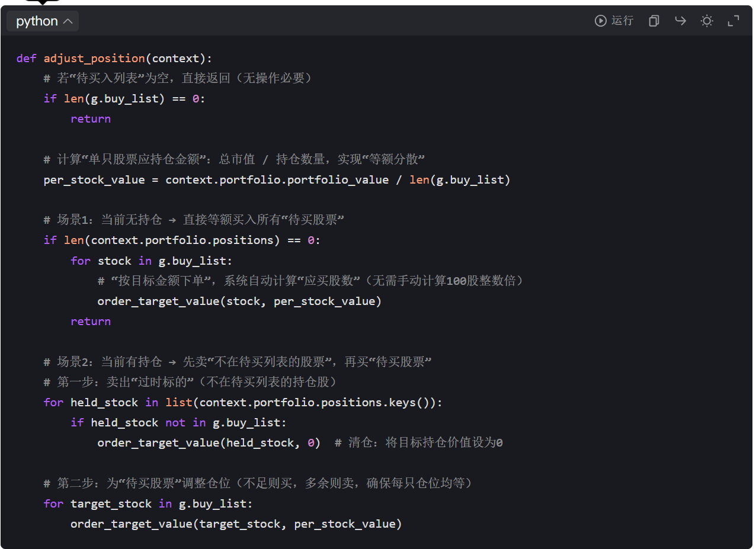
Task: Run the Python code block
Action: point(614,21)
